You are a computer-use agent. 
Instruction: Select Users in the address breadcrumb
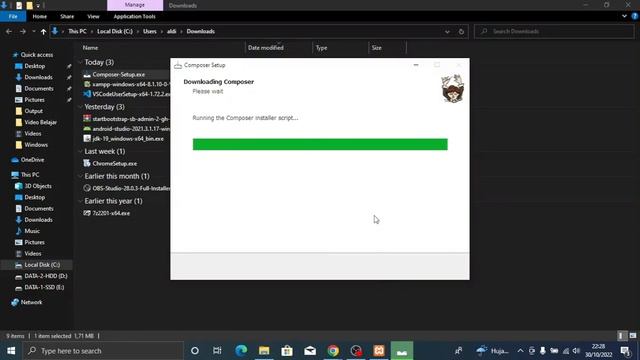pyautogui.click(x=150, y=31)
